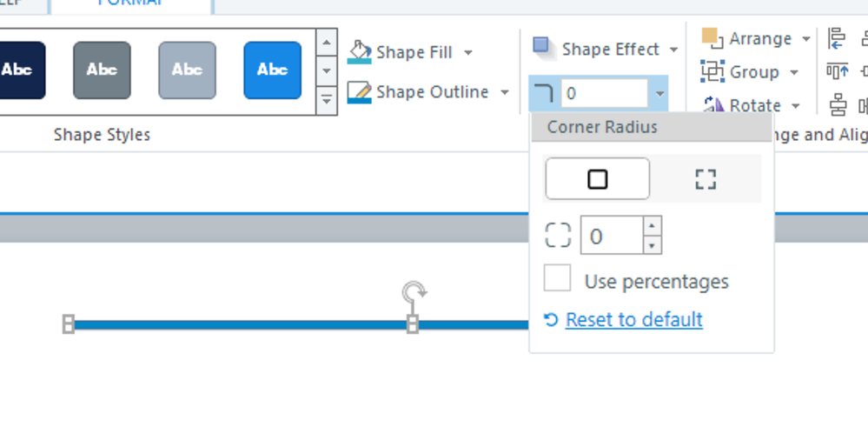
Task: Click the Rotate icon
Action: pos(713,105)
